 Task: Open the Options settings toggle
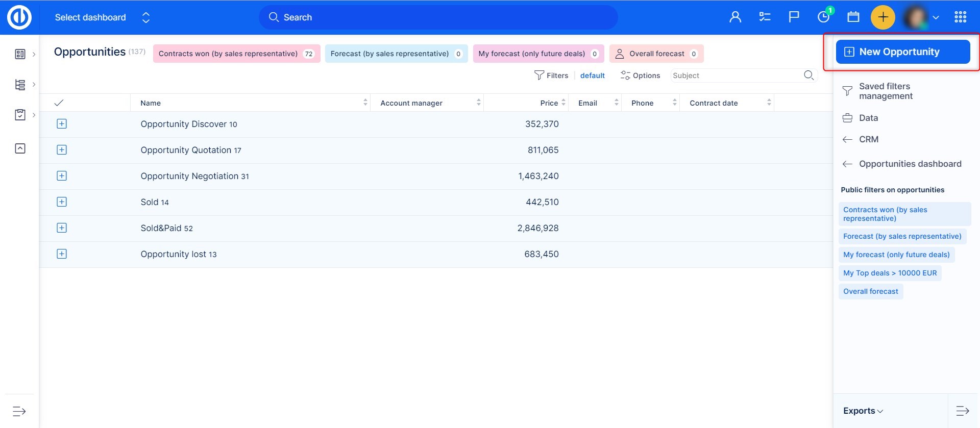640,75
